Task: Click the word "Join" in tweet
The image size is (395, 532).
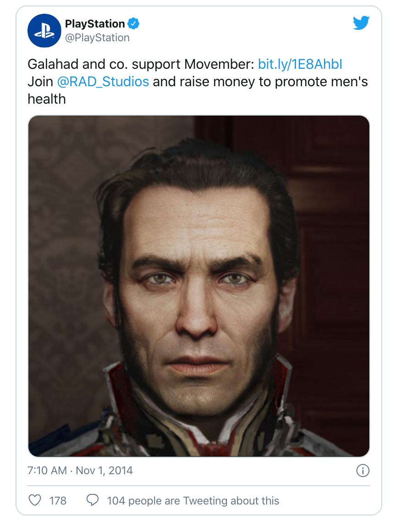Action: [40, 82]
